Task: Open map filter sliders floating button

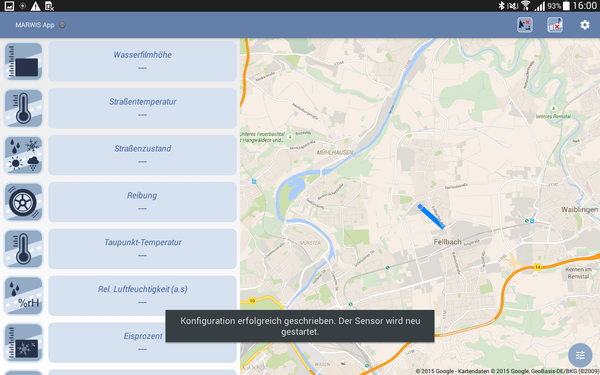Action: point(580,355)
